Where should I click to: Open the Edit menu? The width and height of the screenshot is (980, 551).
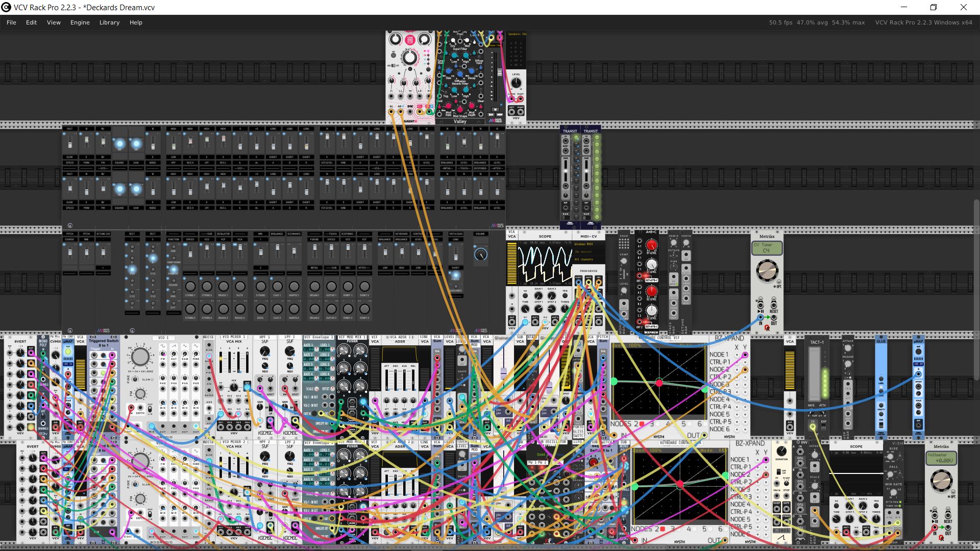pos(31,22)
